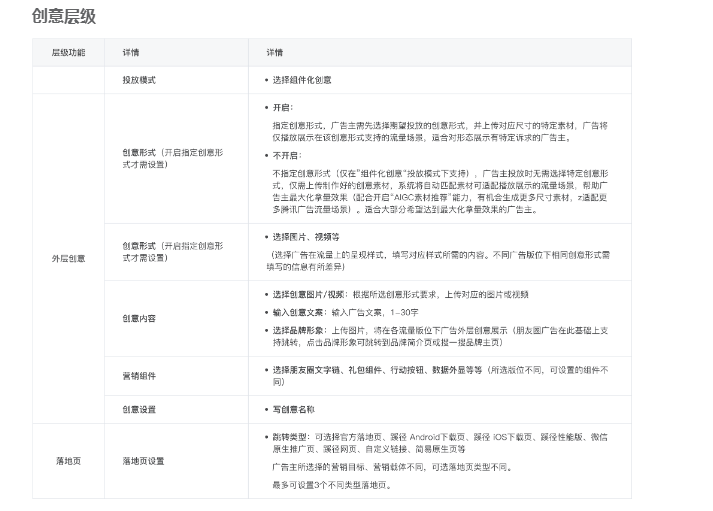Click the 写创意名称 bullet text
The height and width of the screenshot is (511, 713).
pyautogui.click(x=296, y=409)
